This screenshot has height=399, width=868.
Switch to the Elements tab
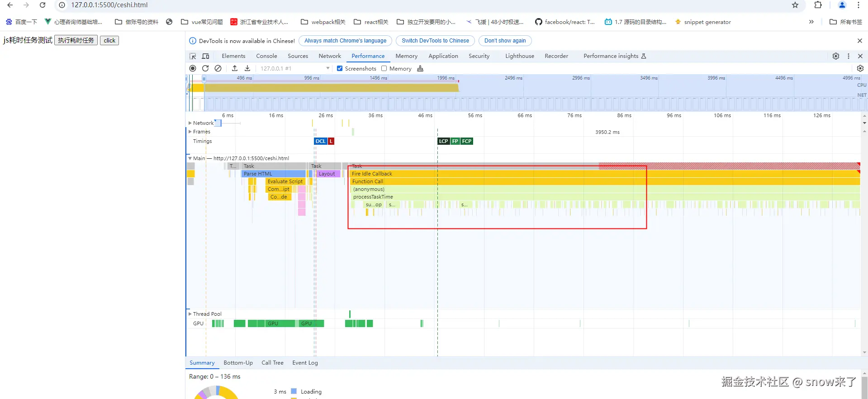click(x=233, y=56)
